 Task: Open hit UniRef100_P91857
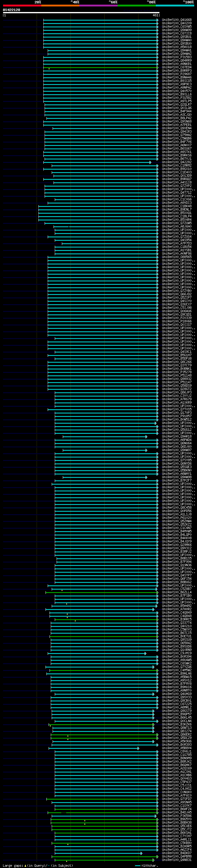pos(177,416)
